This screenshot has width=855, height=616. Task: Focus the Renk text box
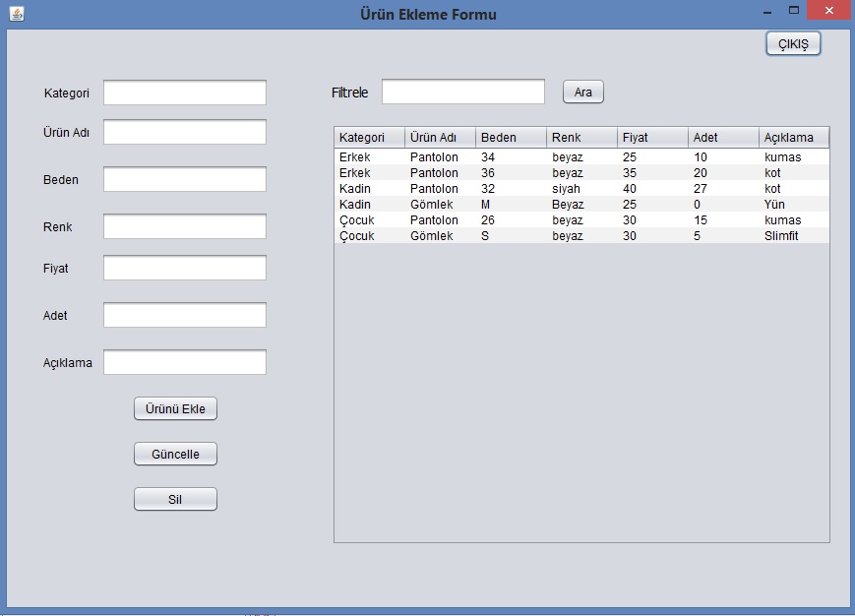click(x=185, y=226)
